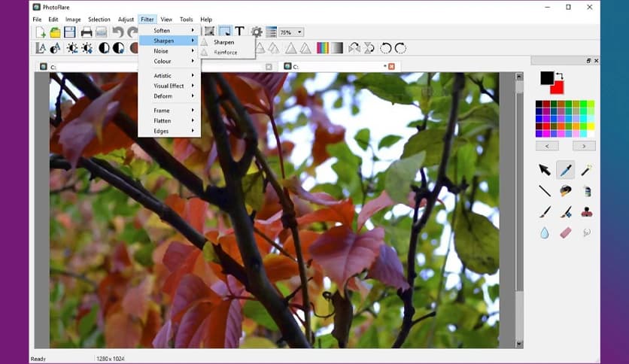629x364 pixels.
Task: Expand the Frame submenu
Action: pyautogui.click(x=169, y=111)
